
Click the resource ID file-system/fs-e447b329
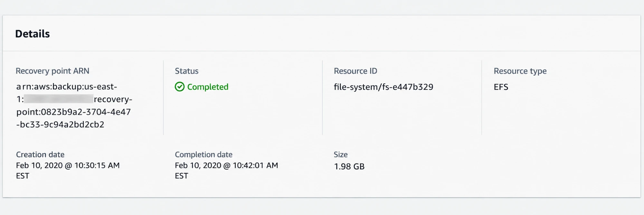click(384, 87)
